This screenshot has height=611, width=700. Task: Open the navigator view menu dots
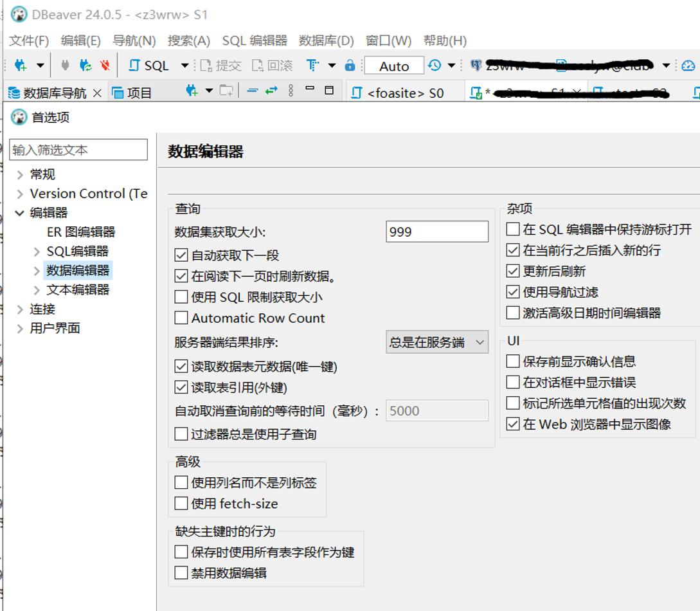291,91
